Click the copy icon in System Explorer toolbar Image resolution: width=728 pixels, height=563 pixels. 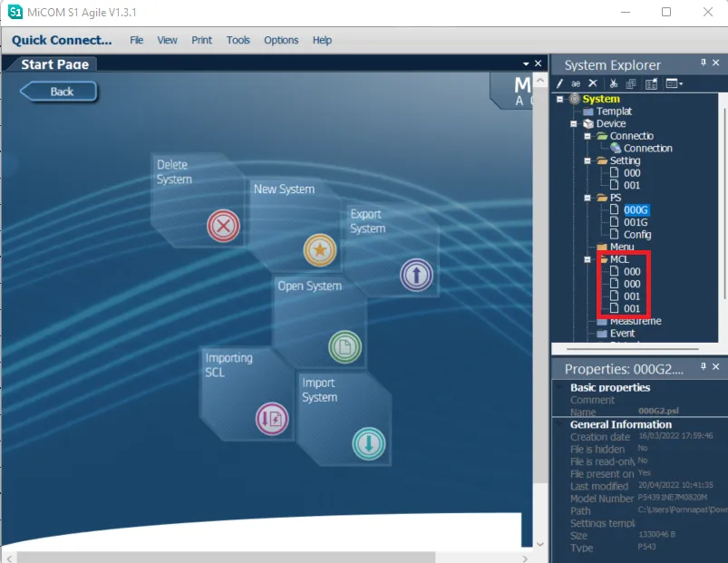[x=630, y=83]
